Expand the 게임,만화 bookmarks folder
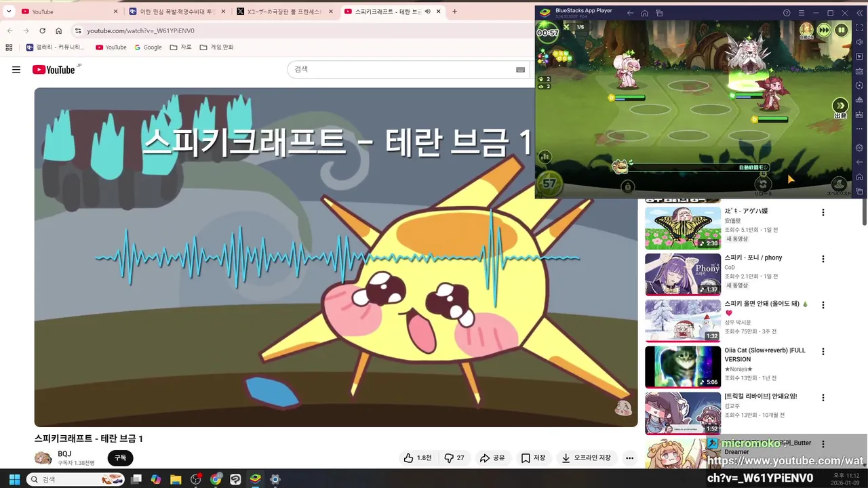This screenshot has height=488, width=868. pos(216,47)
